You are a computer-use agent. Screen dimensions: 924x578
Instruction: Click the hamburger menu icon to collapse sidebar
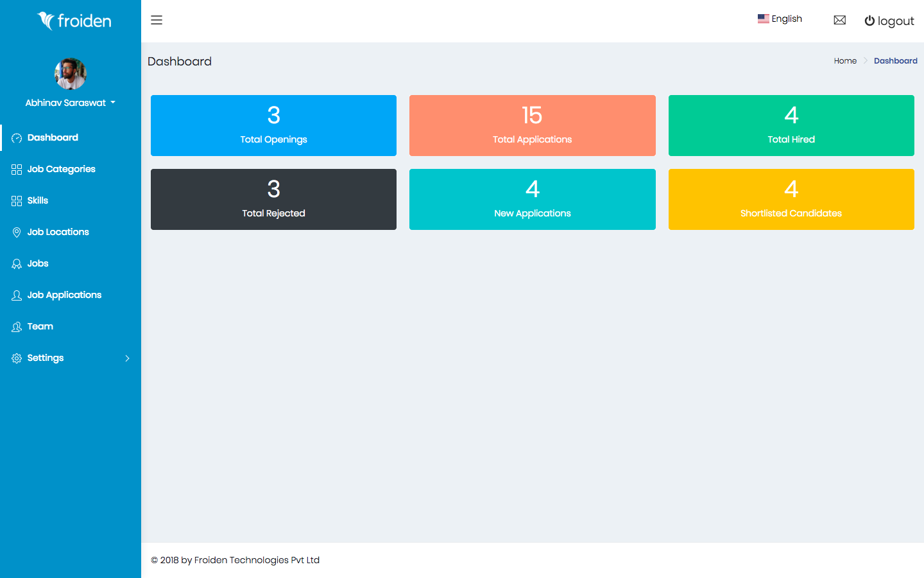pyautogui.click(x=157, y=20)
